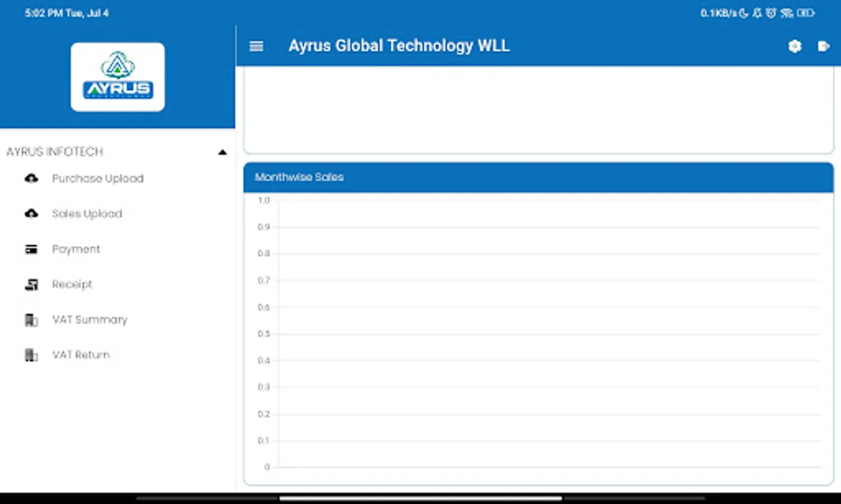Click the Purchase Upload cloud icon
The image size is (841, 504).
31,178
